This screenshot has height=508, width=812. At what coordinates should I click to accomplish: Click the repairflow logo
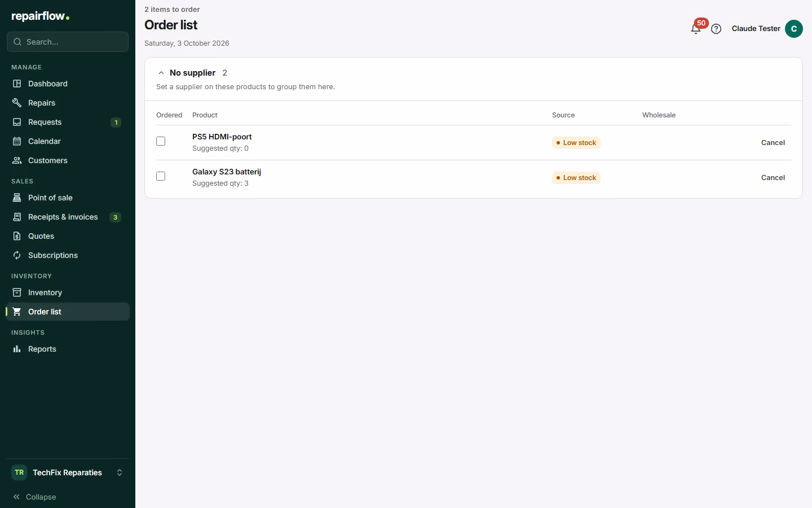click(41, 16)
